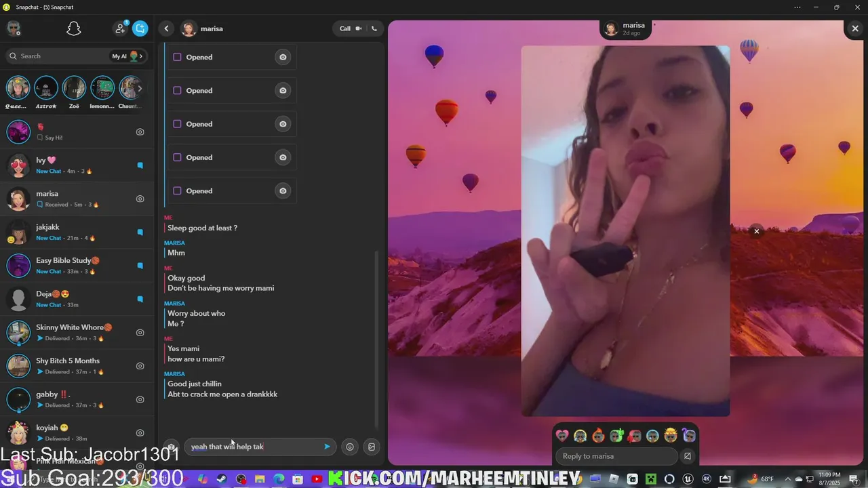This screenshot has height=488, width=868.
Task: Click camera icon on koyiah chat row
Action: pos(140,432)
